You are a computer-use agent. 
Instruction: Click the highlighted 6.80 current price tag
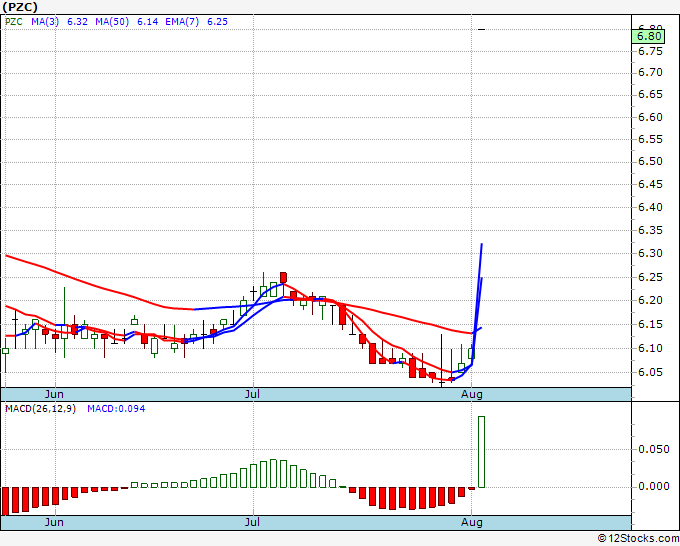pyautogui.click(x=648, y=36)
